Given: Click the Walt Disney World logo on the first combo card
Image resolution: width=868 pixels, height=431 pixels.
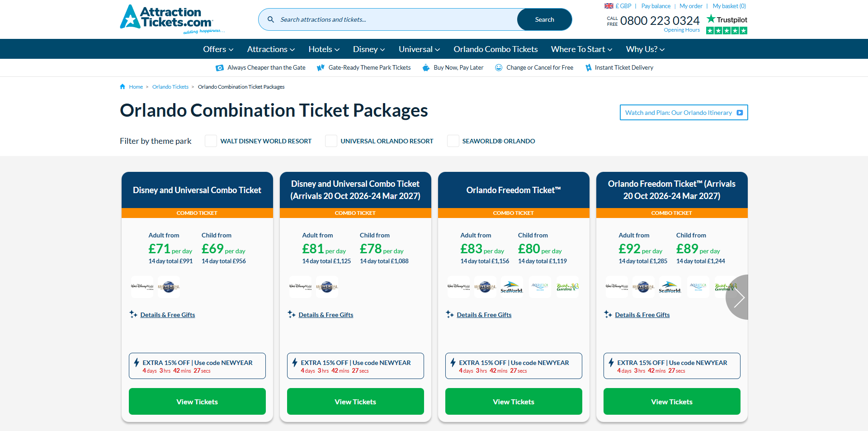Looking at the screenshot, I should 142,286.
